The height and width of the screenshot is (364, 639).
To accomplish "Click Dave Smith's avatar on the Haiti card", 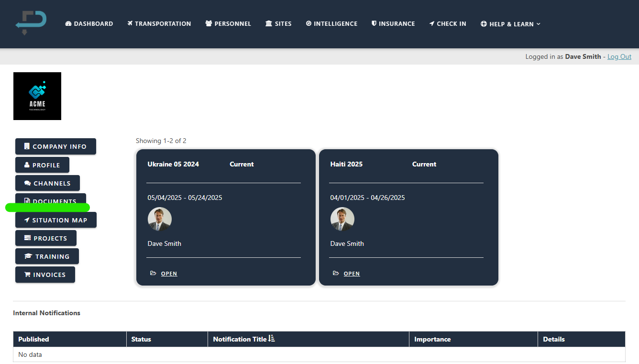I will pyautogui.click(x=342, y=219).
